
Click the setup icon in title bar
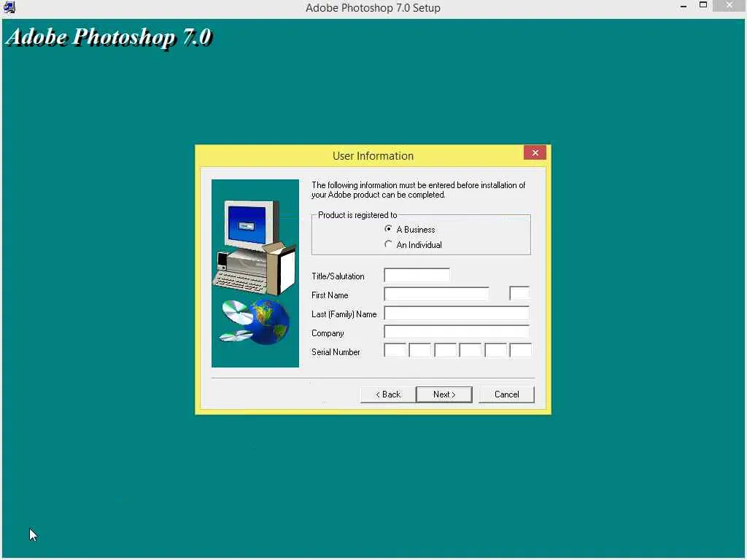coord(9,7)
